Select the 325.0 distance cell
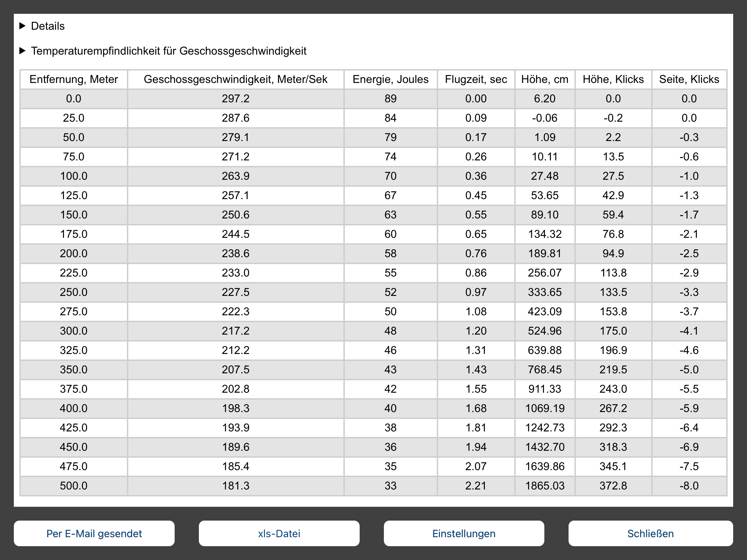747x560 pixels. (x=74, y=350)
